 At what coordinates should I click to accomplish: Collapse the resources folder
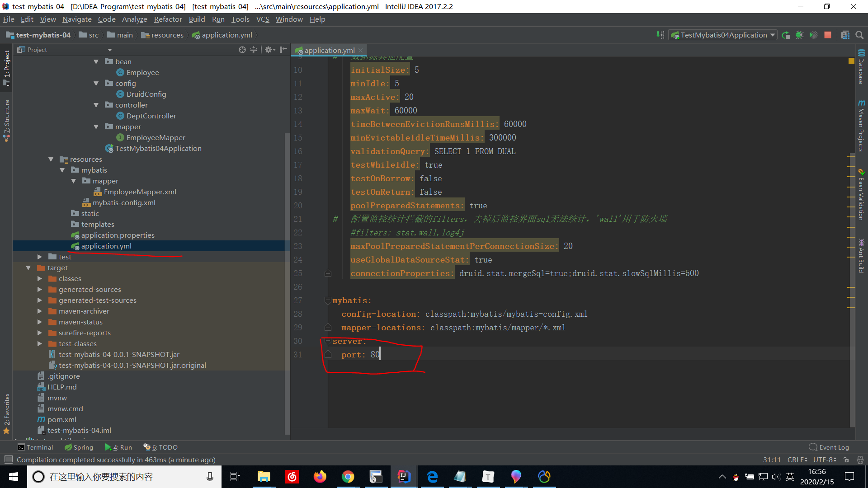point(51,159)
